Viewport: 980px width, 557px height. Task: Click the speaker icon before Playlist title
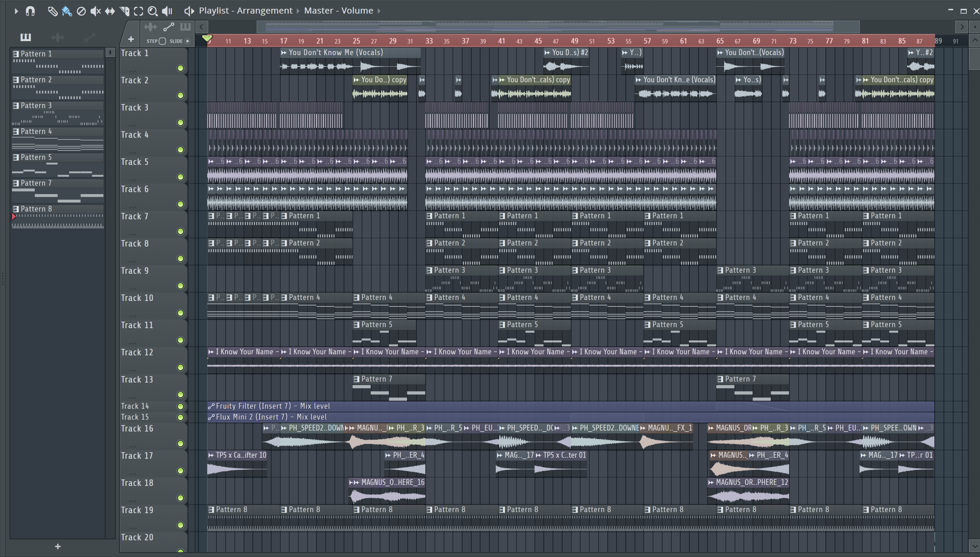(189, 11)
